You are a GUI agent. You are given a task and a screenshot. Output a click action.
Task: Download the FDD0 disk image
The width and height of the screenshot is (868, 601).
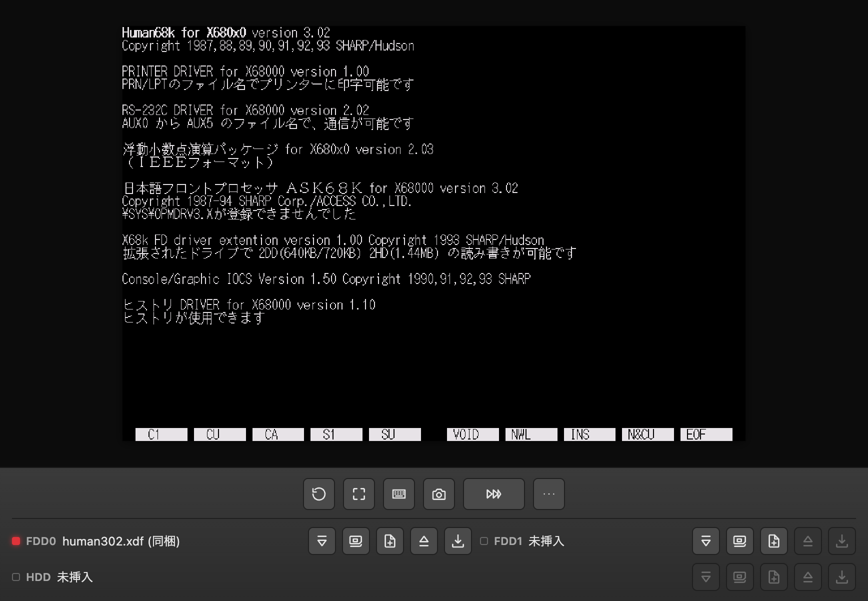(458, 541)
